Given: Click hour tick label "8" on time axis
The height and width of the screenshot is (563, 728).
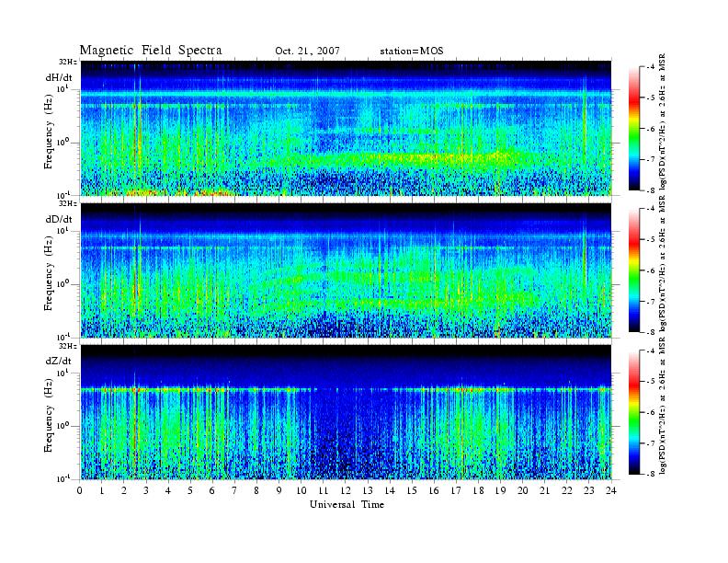Looking at the screenshot, I should [256, 490].
